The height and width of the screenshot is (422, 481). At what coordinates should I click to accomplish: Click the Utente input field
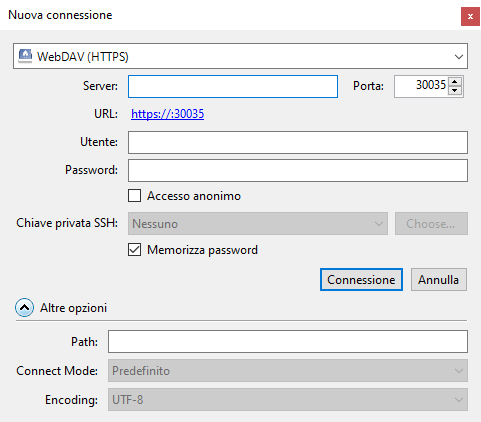(x=298, y=142)
